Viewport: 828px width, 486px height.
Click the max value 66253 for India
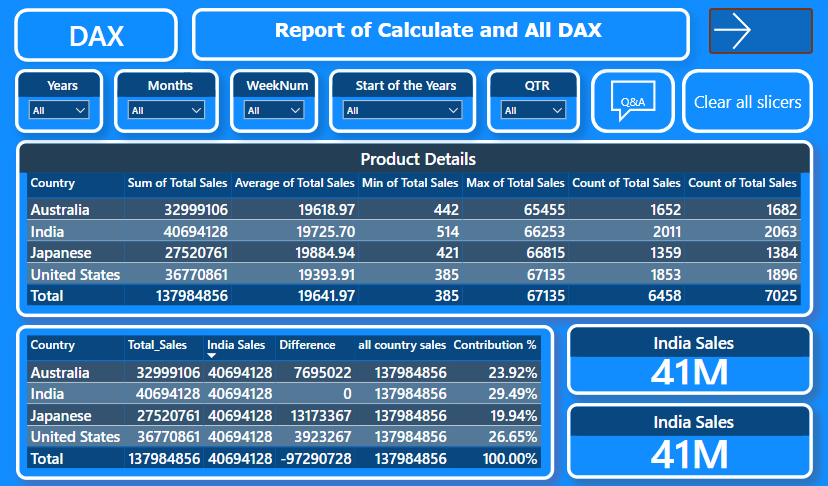tap(544, 231)
